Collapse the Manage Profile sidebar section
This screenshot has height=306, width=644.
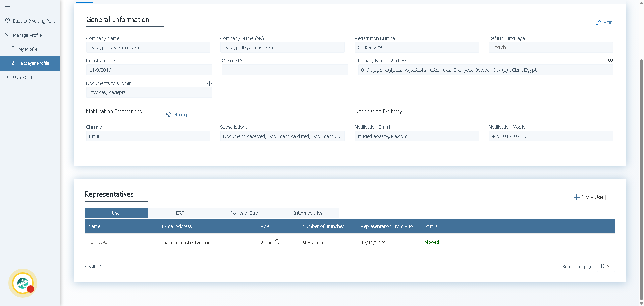(x=8, y=35)
